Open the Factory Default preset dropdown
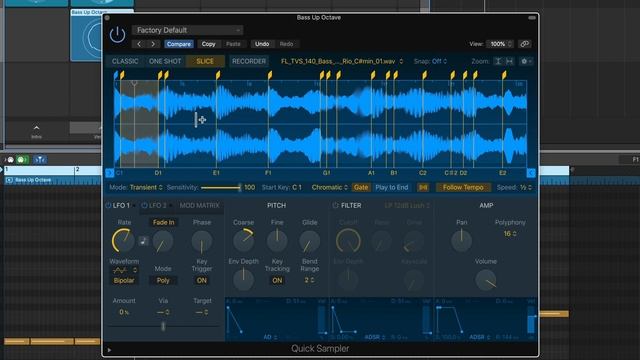Image resolution: width=640 pixels, height=360 pixels. [187, 30]
